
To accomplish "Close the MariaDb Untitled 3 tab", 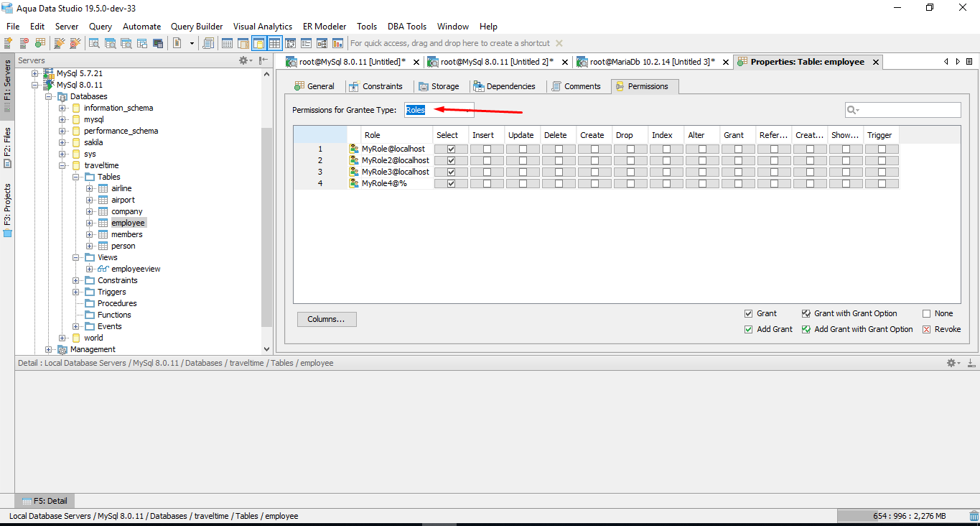I will coord(725,63).
